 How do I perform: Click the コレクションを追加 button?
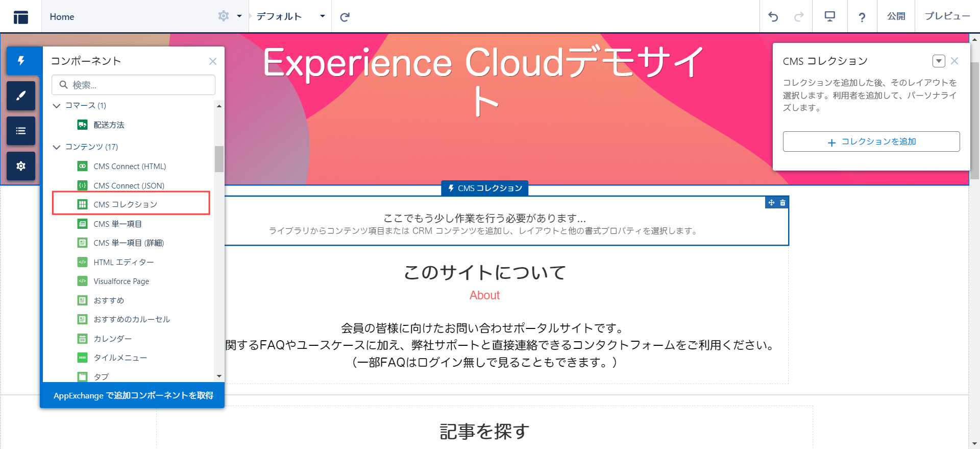[871, 141]
